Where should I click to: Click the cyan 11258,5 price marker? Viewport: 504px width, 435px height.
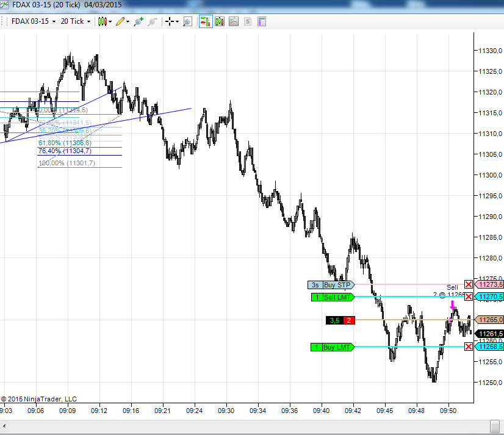[489, 347]
